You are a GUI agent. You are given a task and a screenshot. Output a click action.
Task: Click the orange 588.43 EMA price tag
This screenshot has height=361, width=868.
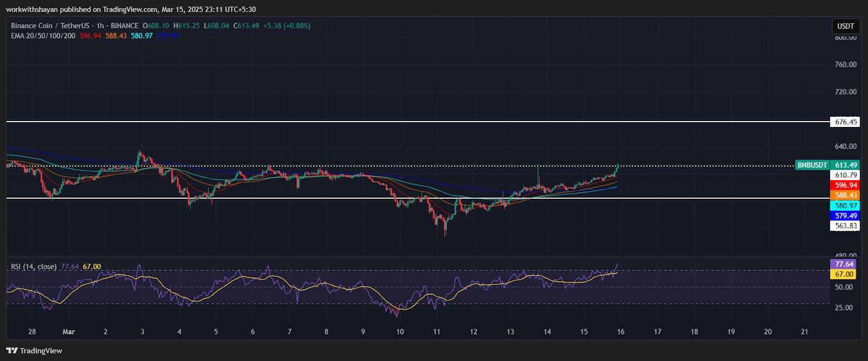pos(846,195)
